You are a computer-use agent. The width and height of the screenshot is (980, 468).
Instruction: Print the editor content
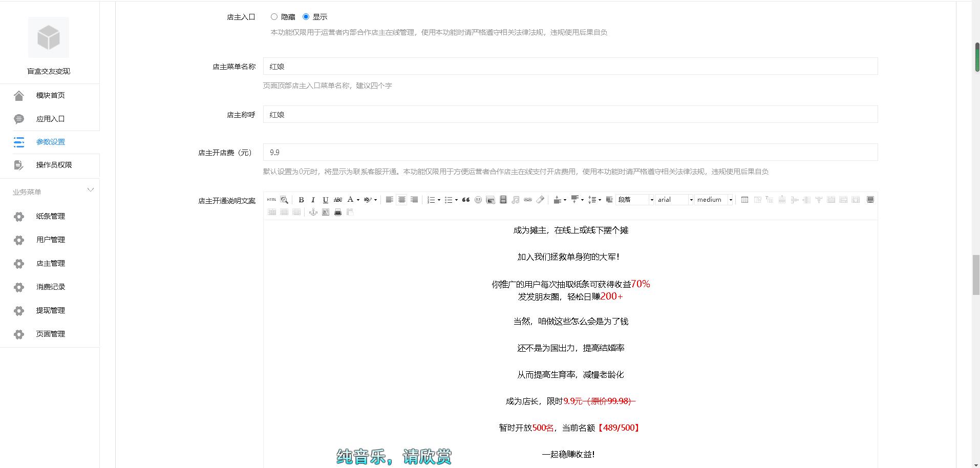point(337,211)
